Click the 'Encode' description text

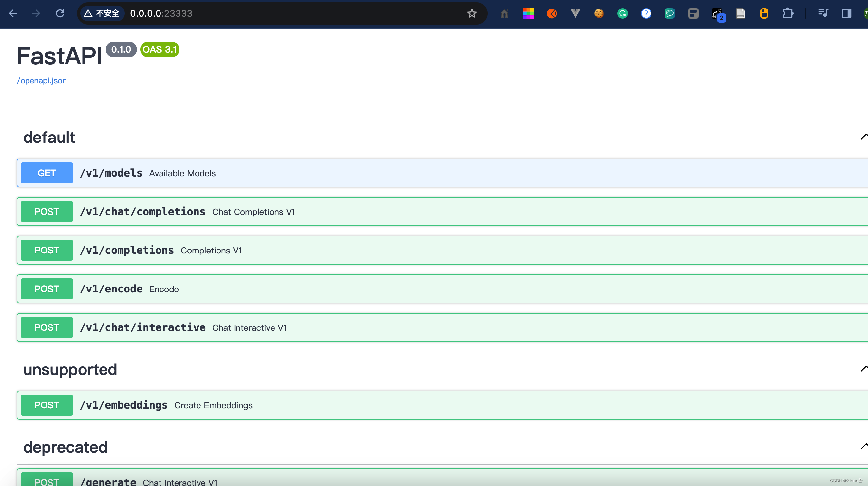pyautogui.click(x=164, y=289)
